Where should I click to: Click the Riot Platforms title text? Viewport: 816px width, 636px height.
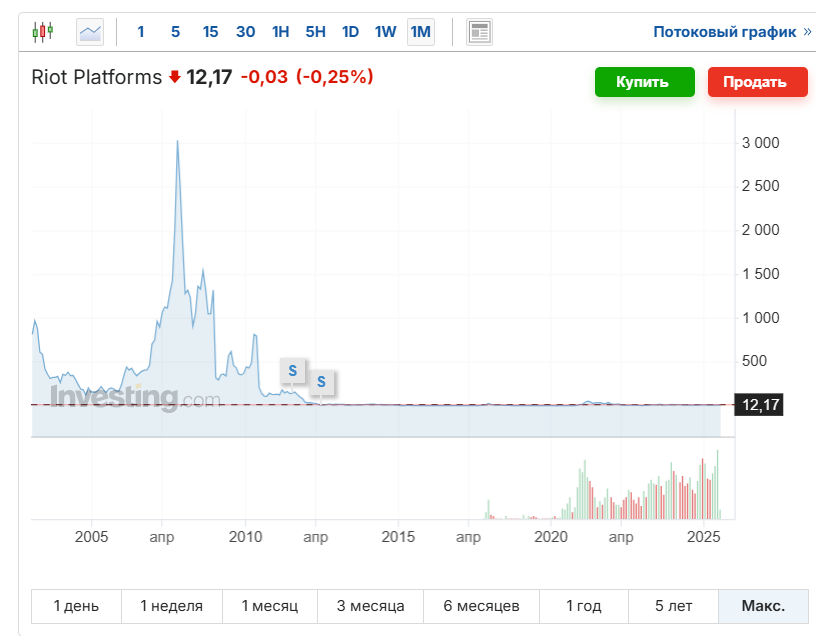pos(97,77)
